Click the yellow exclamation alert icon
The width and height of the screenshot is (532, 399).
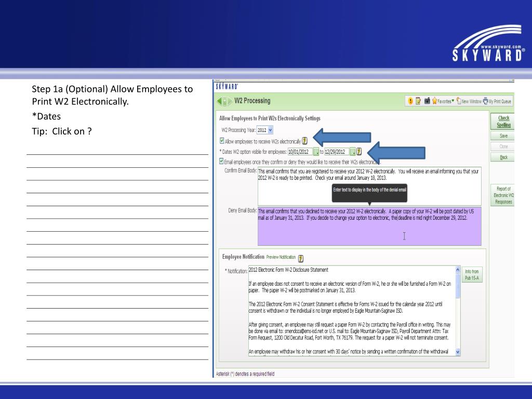[x=410, y=101]
